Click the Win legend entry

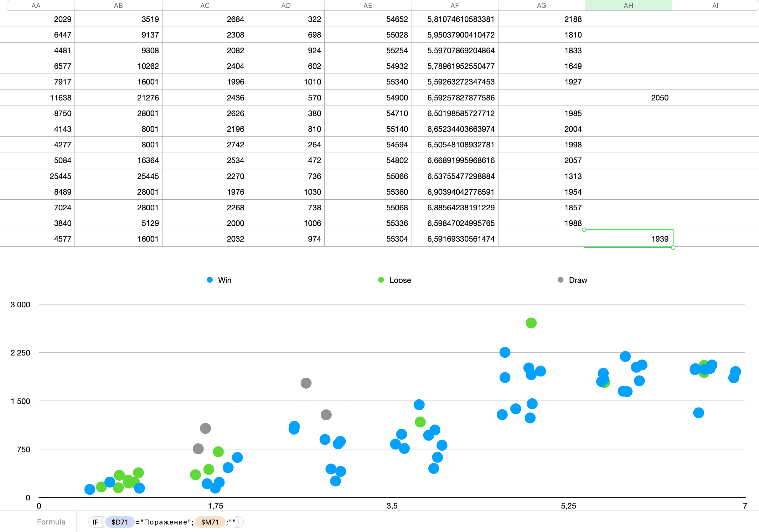tap(219, 280)
